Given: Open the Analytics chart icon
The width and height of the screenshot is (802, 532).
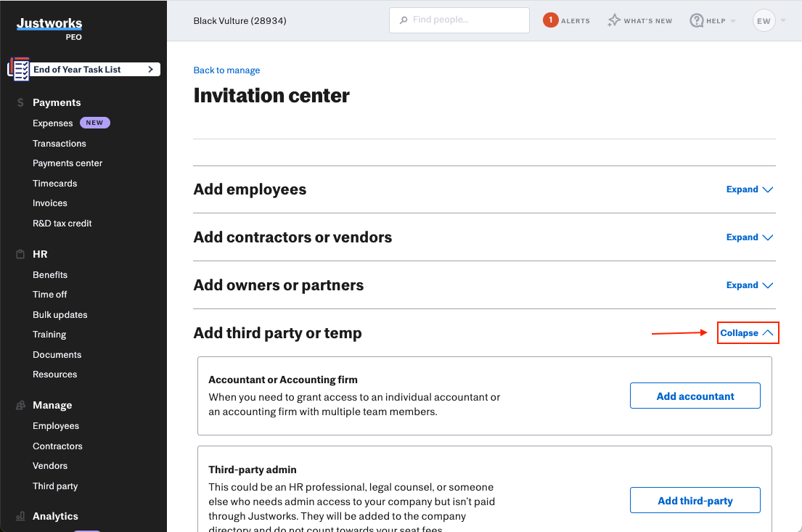Looking at the screenshot, I should pos(20,516).
